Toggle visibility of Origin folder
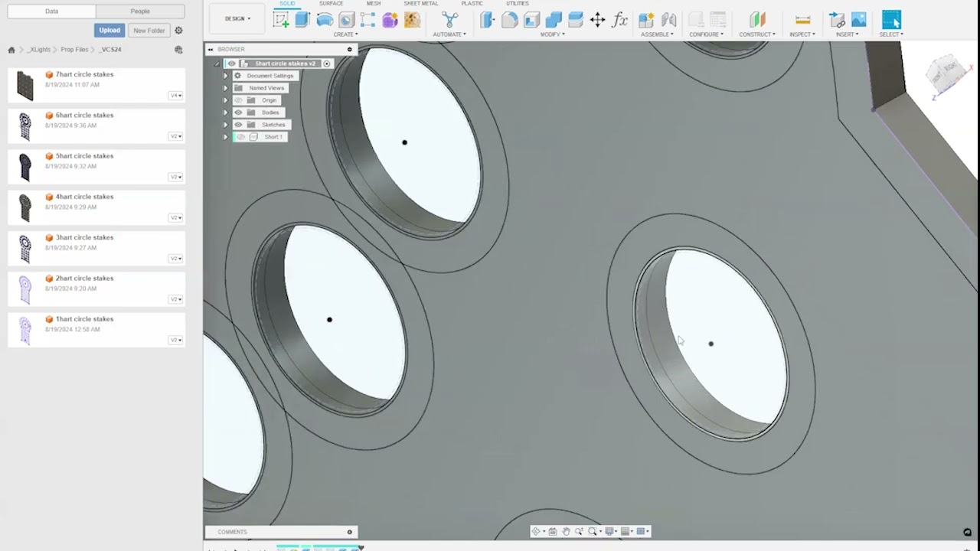 [238, 100]
